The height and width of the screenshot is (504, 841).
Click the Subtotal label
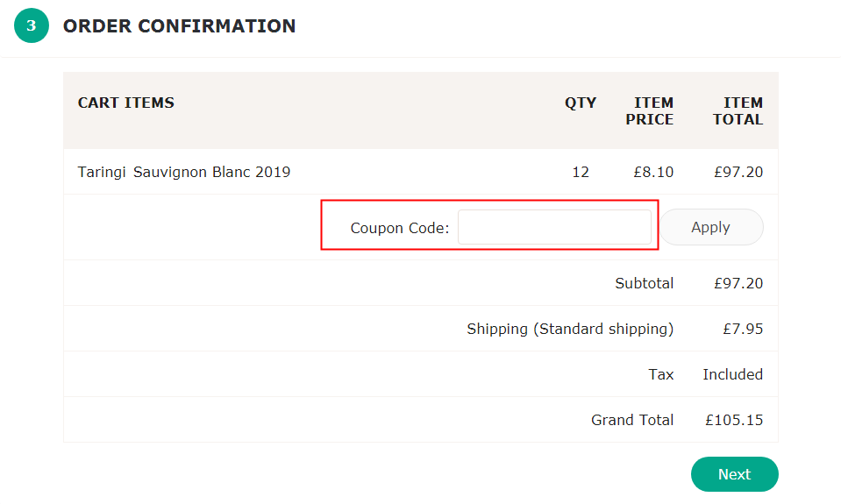[645, 283]
